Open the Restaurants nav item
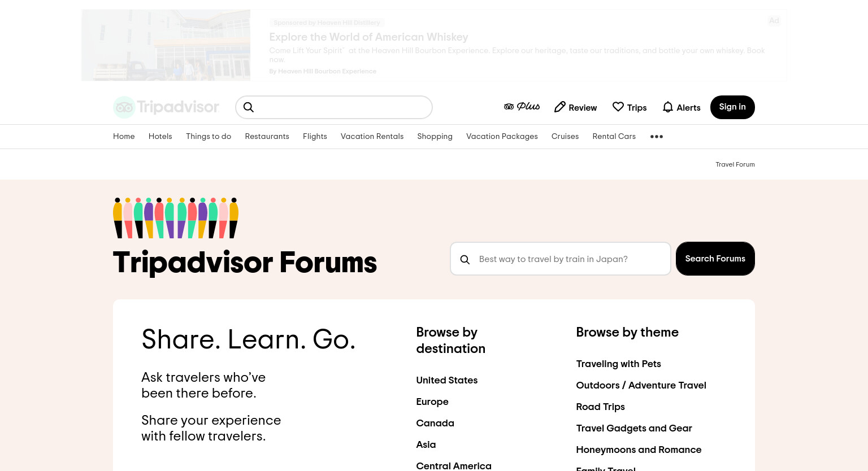868x471 pixels. [x=267, y=137]
